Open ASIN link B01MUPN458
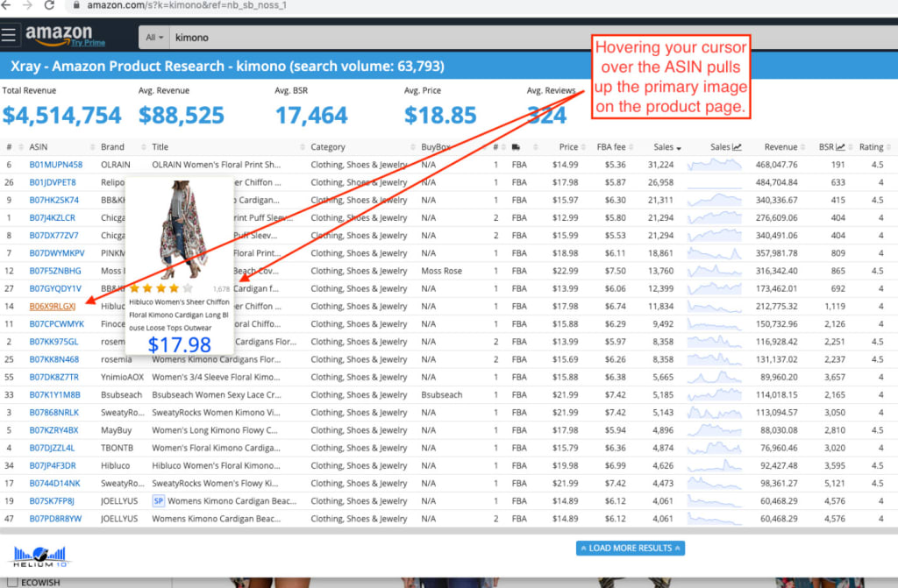The image size is (898, 588). click(x=55, y=165)
